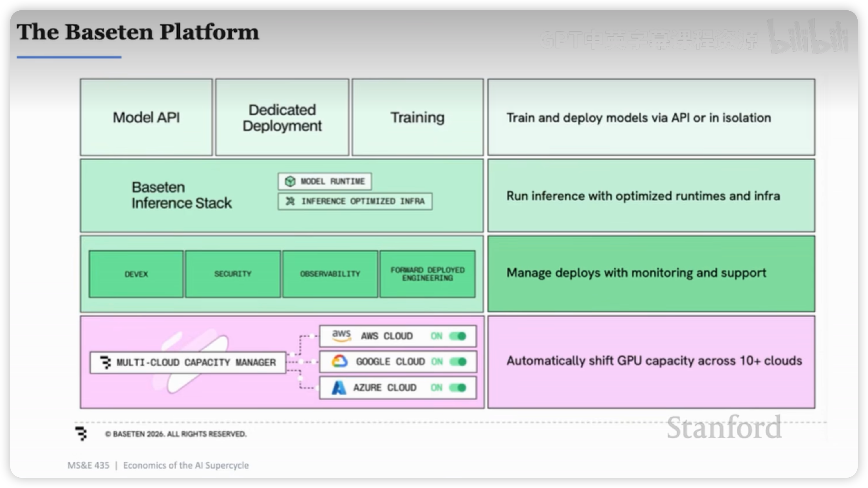Image resolution: width=868 pixels, height=488 pixels.
Task: Click the DEVEX block
Action: pos(136,274)
